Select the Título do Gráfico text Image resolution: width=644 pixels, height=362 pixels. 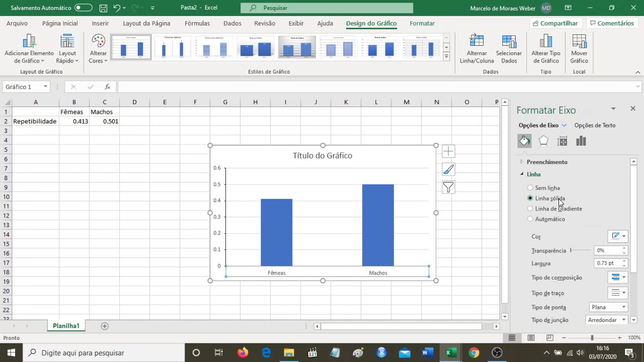click(x=323, y=156)
